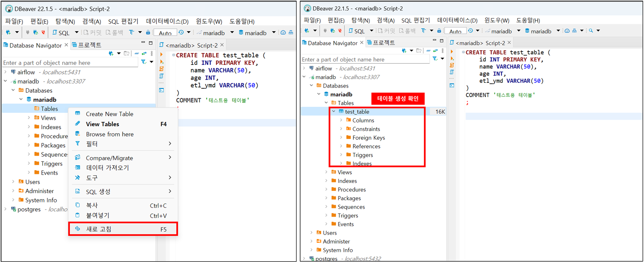Image resolution: width=644 pixels, height=262 pixels.
Task: Click the dashboard gauge icon in left window toolbar
Action: (x=283, y=32)
